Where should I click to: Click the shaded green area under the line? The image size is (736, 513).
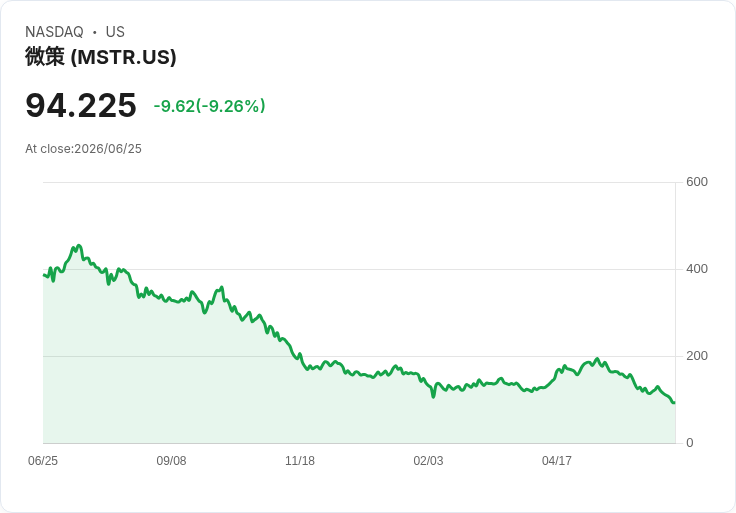[x=329, y=413]
